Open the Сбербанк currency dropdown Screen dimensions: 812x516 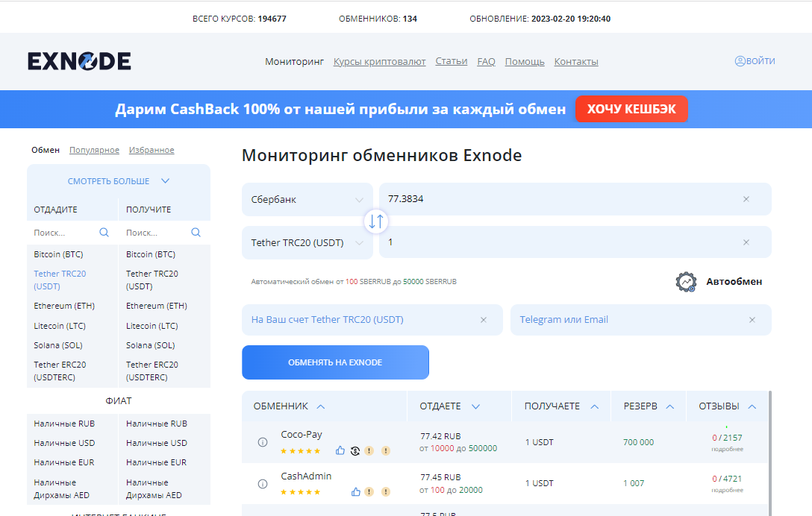coord(307,199)
